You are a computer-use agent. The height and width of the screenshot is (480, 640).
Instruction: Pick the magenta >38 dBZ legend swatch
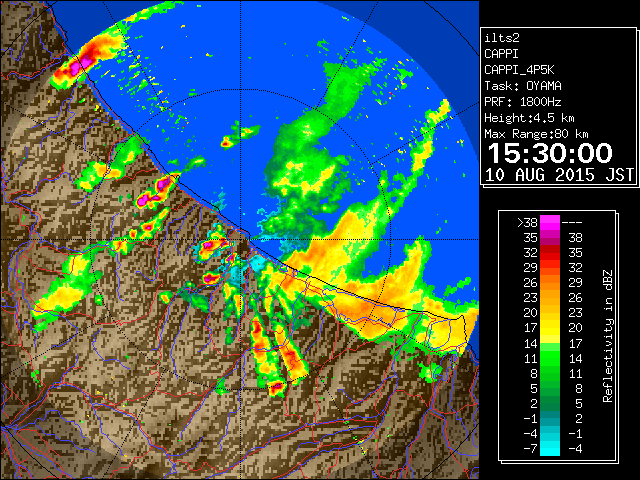point(550,222)
